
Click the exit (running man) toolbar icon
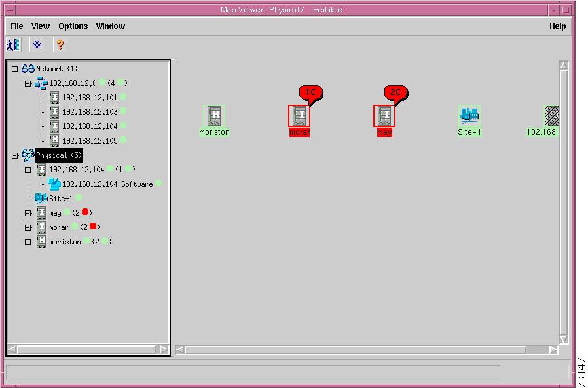click(x=14, y=45)
